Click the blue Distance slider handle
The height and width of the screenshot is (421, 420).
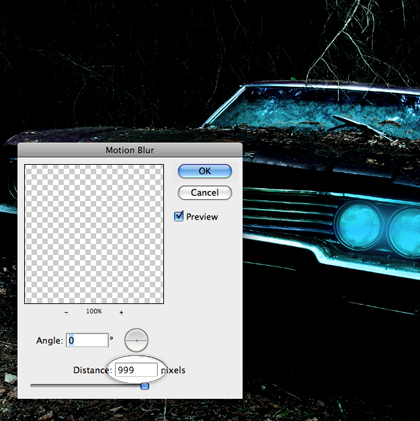tap(144, 386)
